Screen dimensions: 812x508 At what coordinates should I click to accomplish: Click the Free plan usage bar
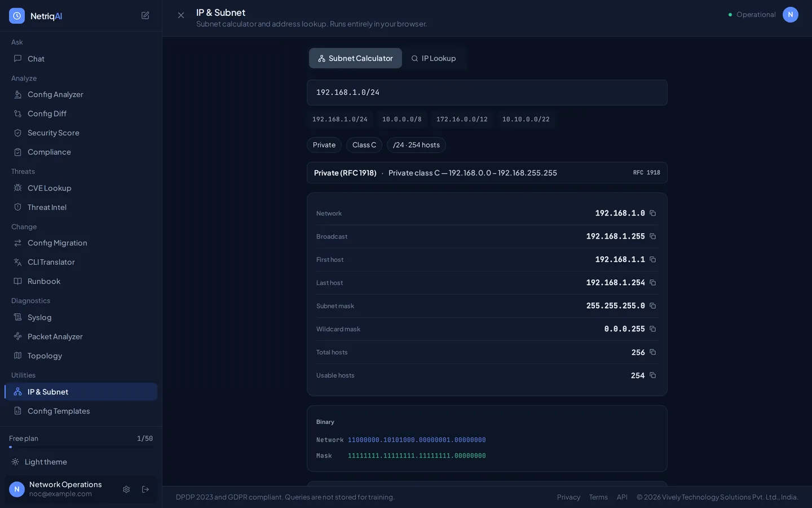(81, 447)
